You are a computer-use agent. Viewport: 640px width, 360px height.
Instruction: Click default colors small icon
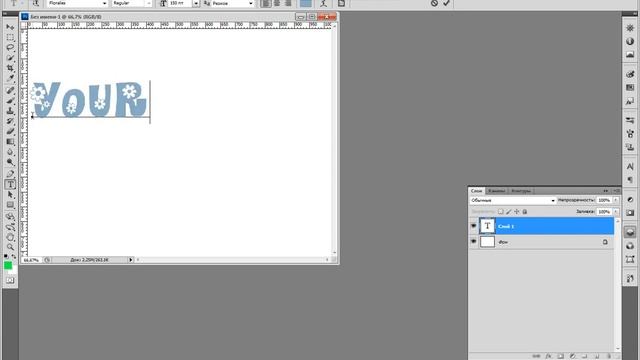(6, 256)
